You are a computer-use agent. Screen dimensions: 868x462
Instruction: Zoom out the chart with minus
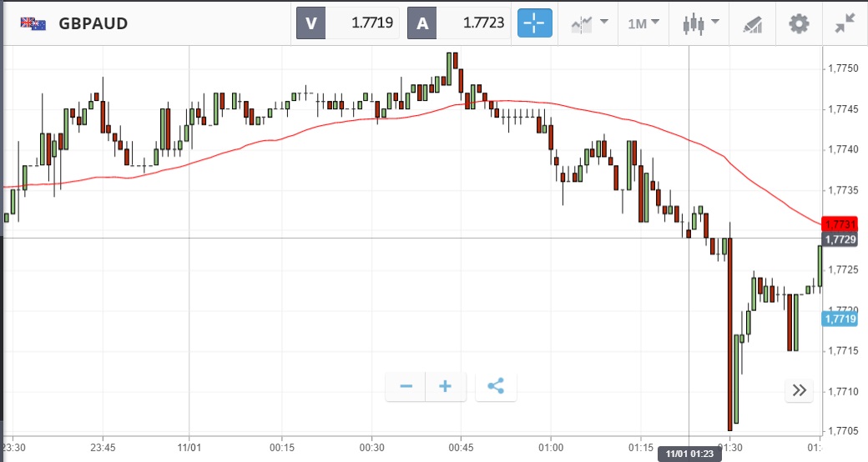coord(406,386)
